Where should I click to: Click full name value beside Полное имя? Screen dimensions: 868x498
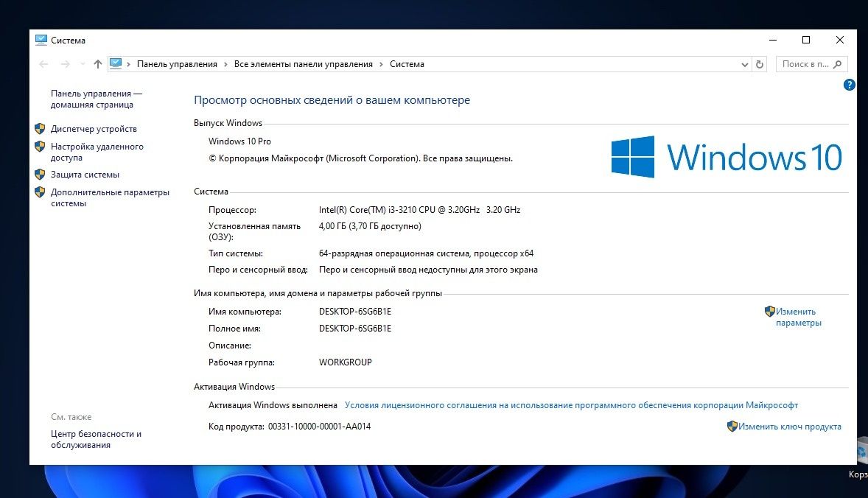355,329
